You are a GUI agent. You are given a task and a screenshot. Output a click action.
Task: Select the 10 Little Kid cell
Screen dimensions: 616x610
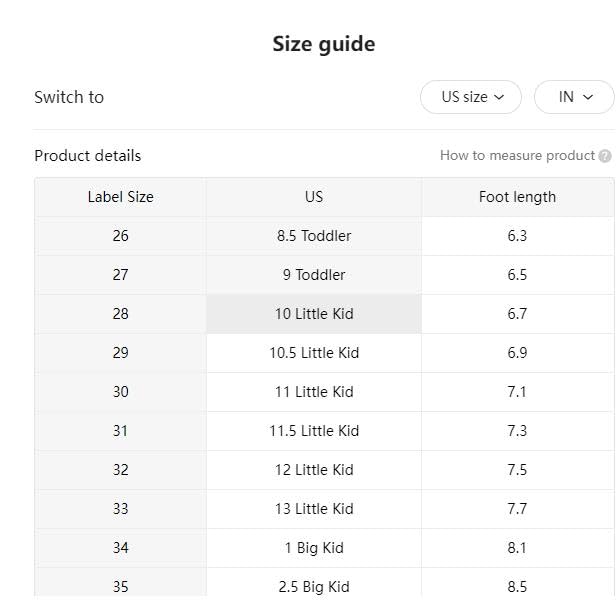tap(314, 314)
